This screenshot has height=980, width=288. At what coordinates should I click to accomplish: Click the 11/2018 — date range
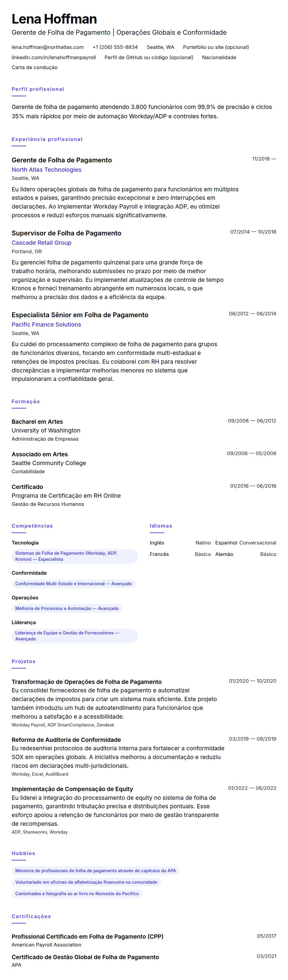264,159
